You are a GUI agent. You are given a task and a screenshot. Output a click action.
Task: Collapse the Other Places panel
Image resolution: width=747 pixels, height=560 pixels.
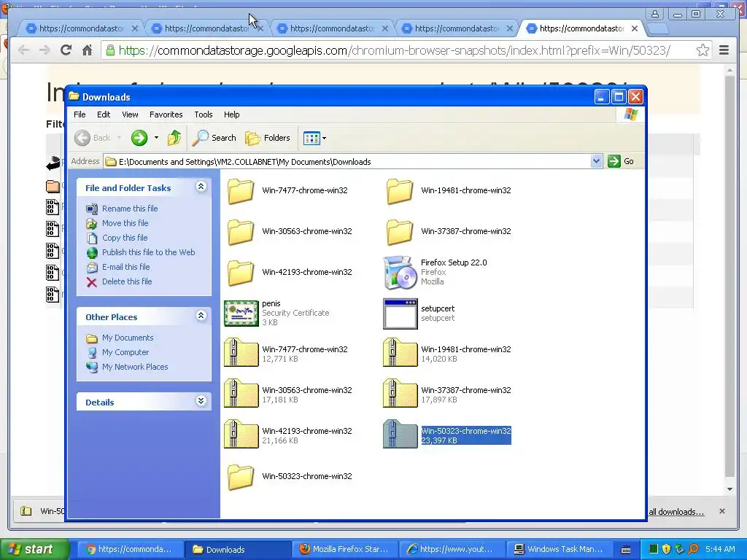coord(201,316)
